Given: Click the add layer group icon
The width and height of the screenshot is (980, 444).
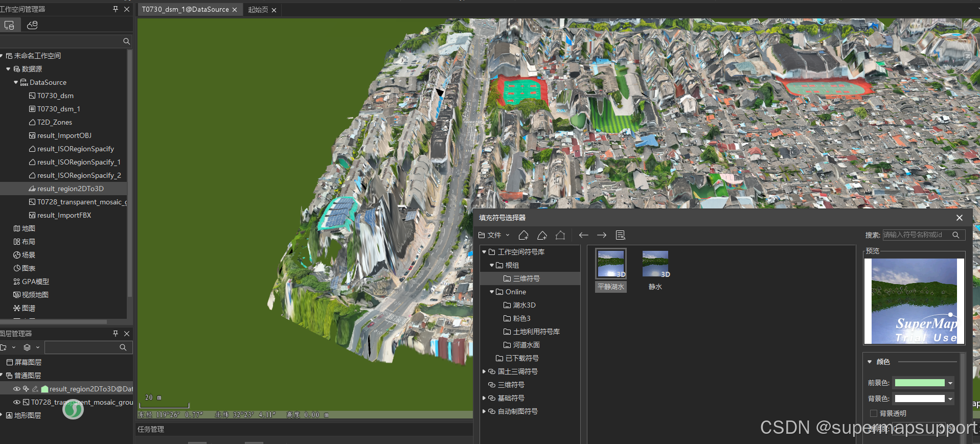Looking at the screenshot, I should 4,347.
